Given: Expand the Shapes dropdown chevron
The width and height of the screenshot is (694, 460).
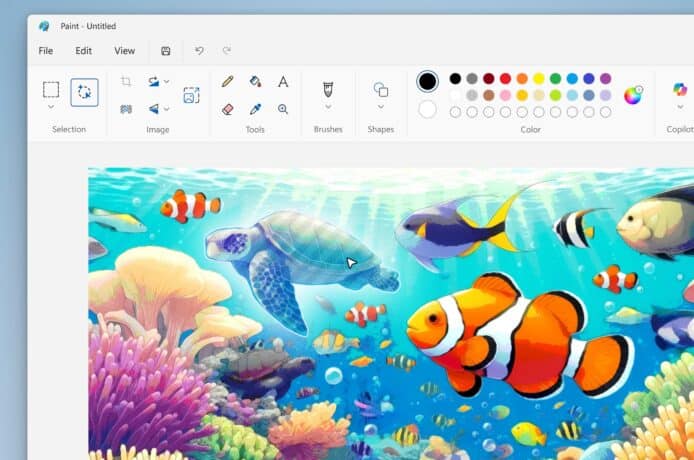Looking at the screenshot, I should pos(381,107).
